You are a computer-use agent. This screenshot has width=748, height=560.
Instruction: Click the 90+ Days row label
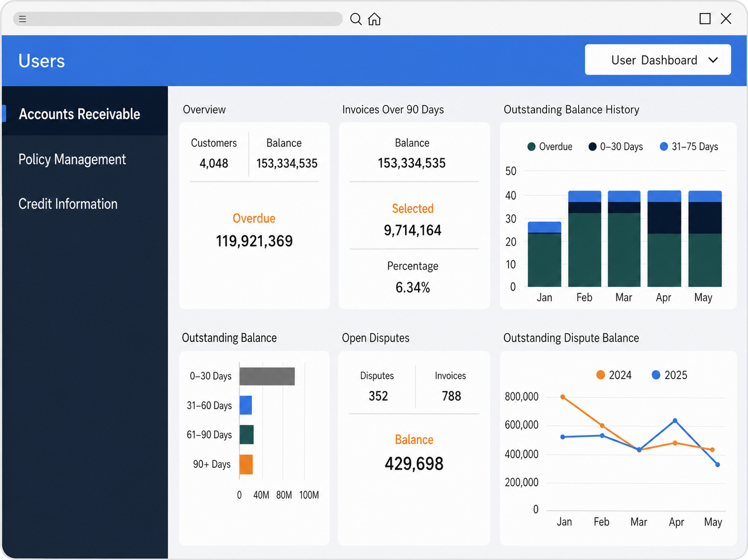(x=212, y=465)
